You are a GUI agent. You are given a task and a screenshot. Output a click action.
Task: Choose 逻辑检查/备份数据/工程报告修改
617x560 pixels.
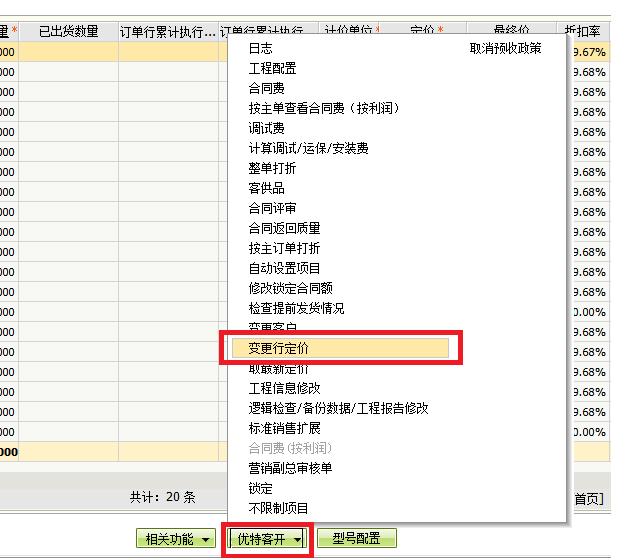338,408
